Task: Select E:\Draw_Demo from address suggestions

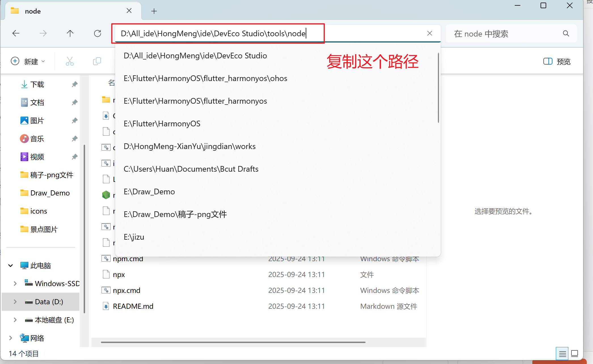Action: (149, 192)
